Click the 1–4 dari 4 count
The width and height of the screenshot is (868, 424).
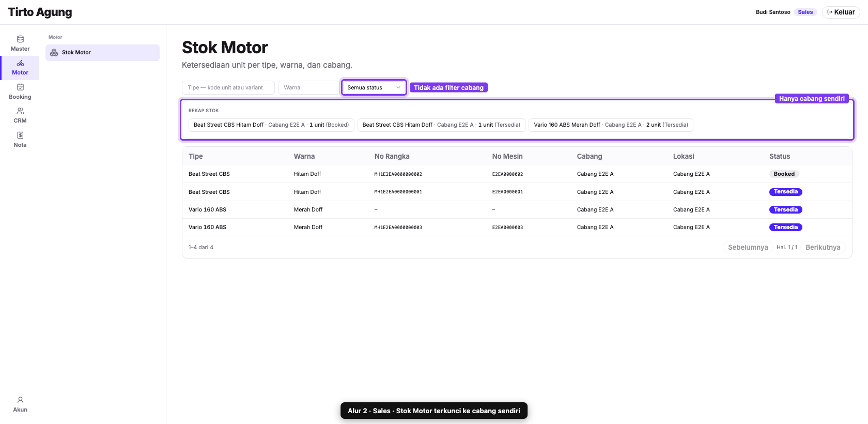tap(201, 248)
